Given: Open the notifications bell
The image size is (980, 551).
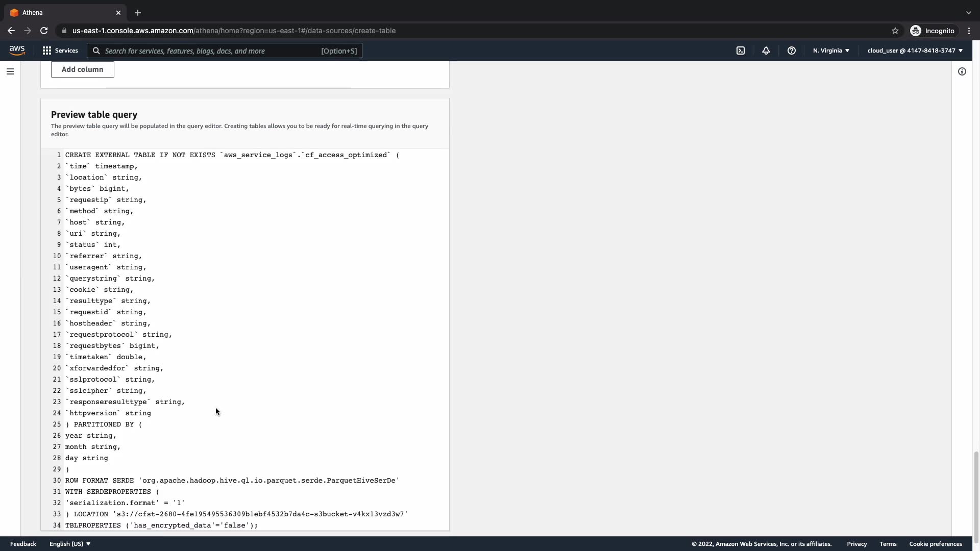Looking at the screenshot, I should (766, 51).
